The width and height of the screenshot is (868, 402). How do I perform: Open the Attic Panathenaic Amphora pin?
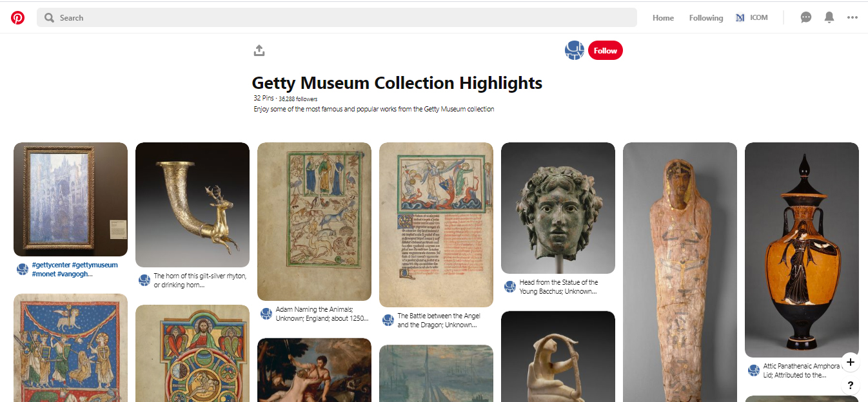point(802,250)
